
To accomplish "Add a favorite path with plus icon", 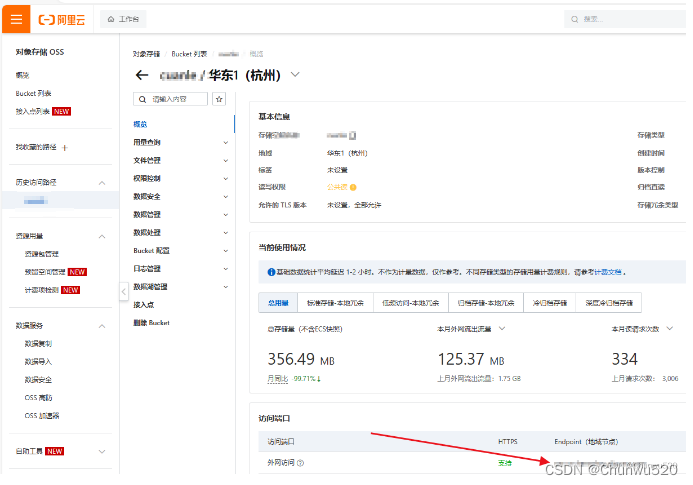I will (x=65, y=147).
